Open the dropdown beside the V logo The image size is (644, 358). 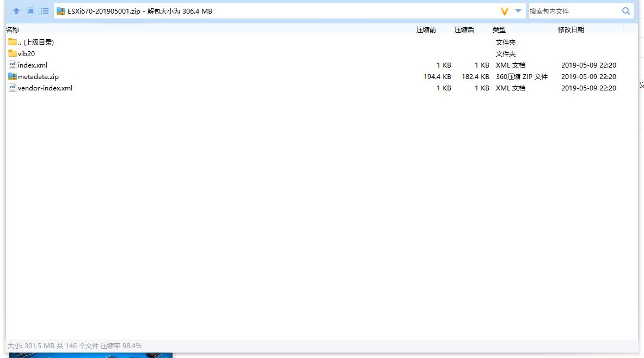click(x=518, y=10)
